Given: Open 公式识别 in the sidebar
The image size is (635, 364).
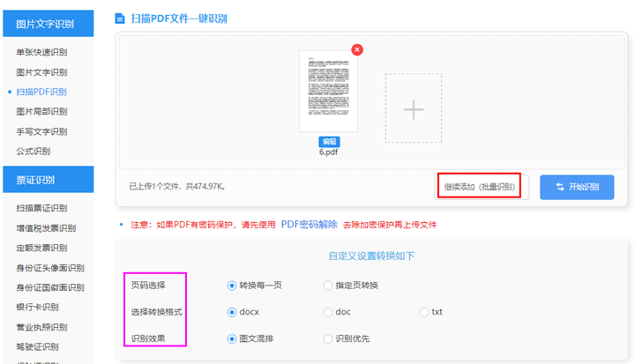Looking at the screenshot, I should pyautogui.click(x=34, y=152).
